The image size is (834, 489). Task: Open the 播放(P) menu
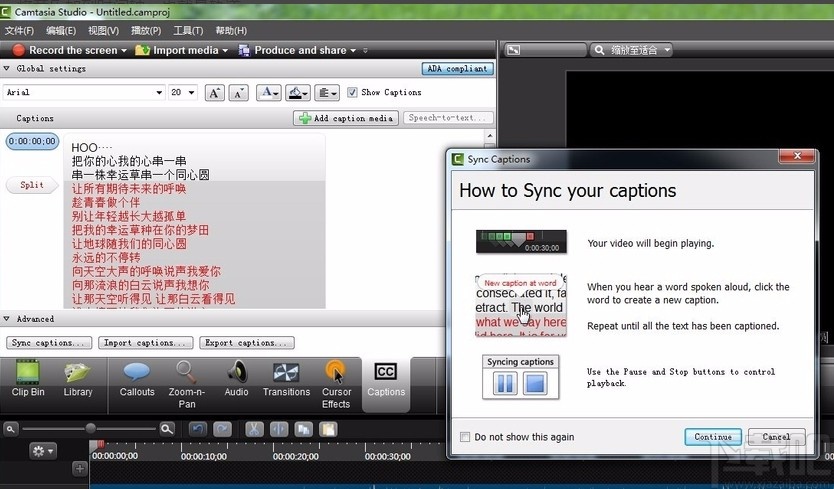[146, 30]
